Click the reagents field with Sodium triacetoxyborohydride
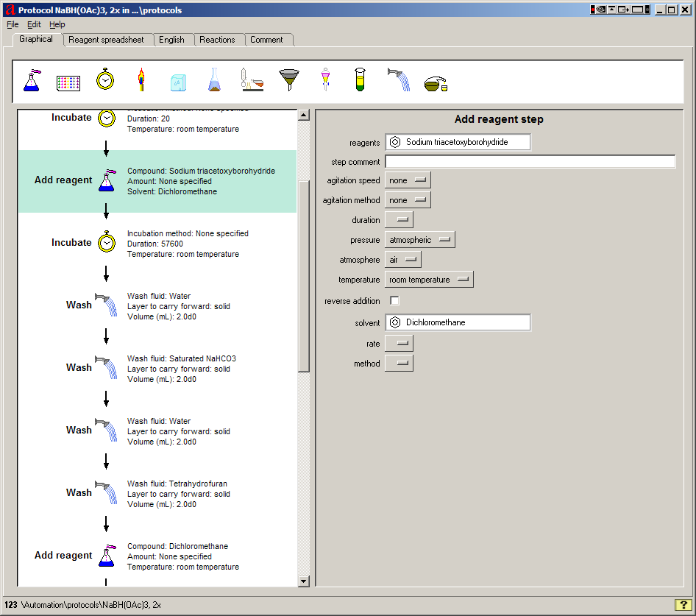Viewport: 696px width, 616px height. (x=458, y=142)
